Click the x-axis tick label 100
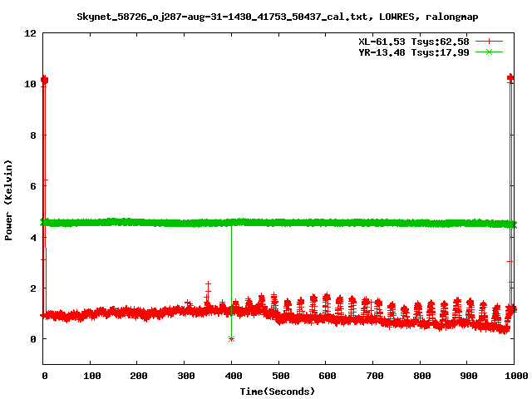Image resolution: width=532 pixels, height=399 pixels. tap(91, 376)
